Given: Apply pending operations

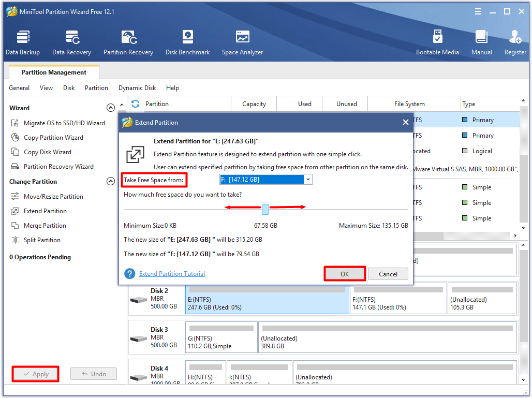Looking at the screenshot, I should [x=36, y=374].
